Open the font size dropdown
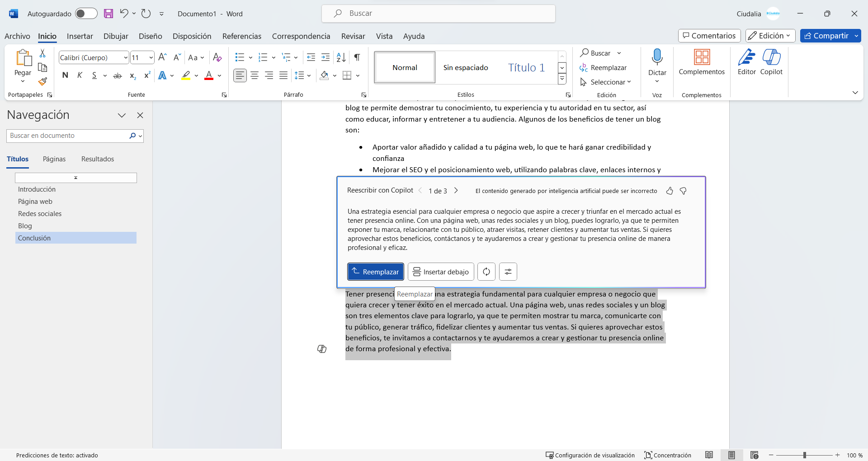This screenshot has height=461, width=868. (151, 57)
